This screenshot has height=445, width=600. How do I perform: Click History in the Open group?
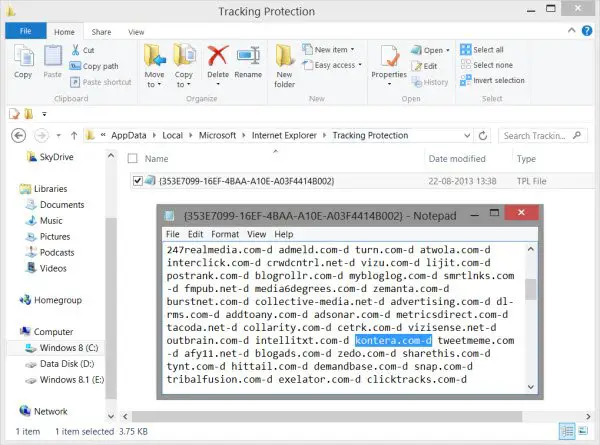point(430,82)
